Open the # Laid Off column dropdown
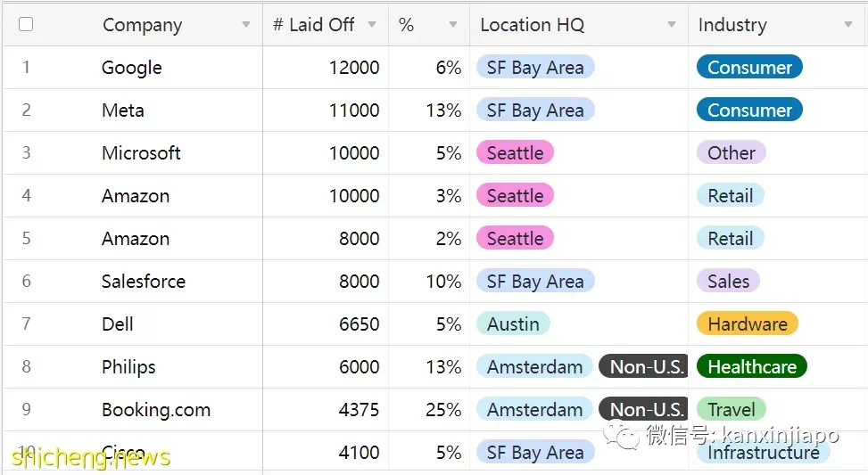The width and height of the screenshot is (868, 475). click(x=372, y=24)
